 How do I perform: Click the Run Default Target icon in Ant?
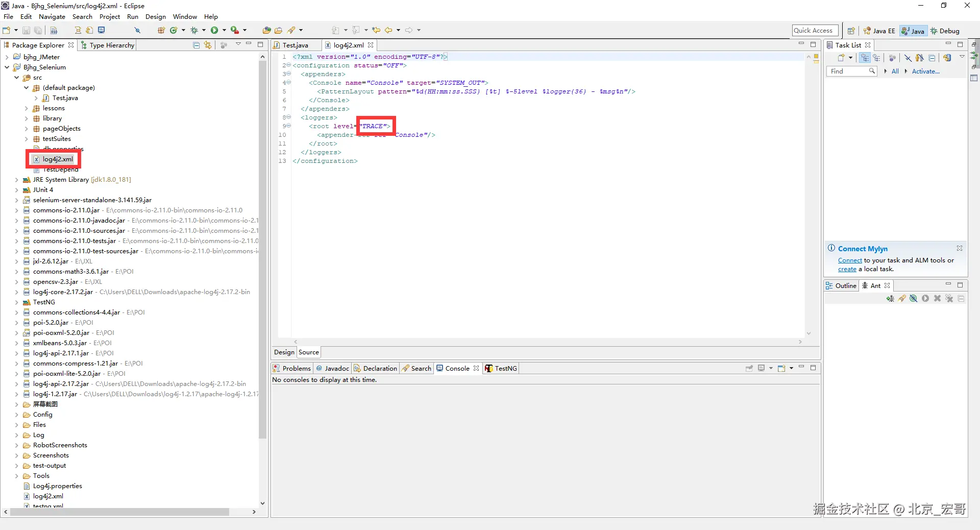(925, 299)
